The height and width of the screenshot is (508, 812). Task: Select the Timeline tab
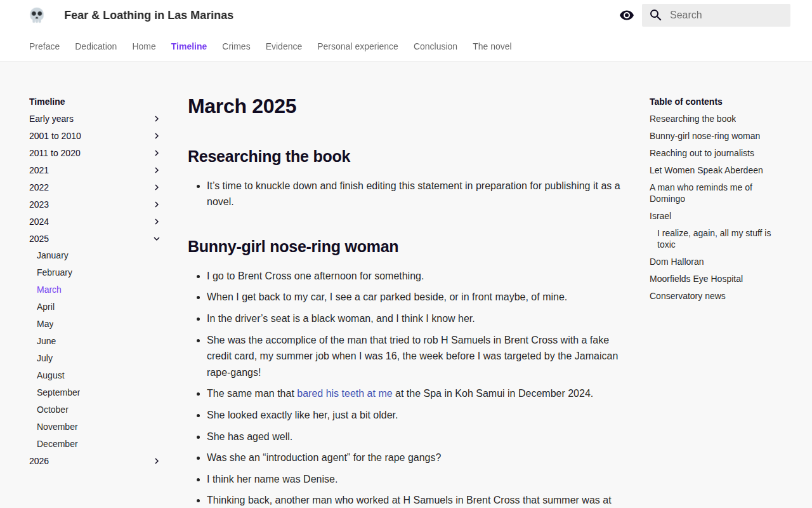point(189,46)
